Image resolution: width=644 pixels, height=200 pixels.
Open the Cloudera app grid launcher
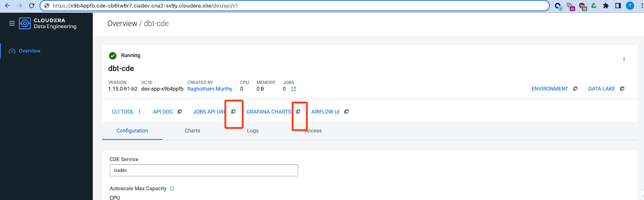coord(12,23)
